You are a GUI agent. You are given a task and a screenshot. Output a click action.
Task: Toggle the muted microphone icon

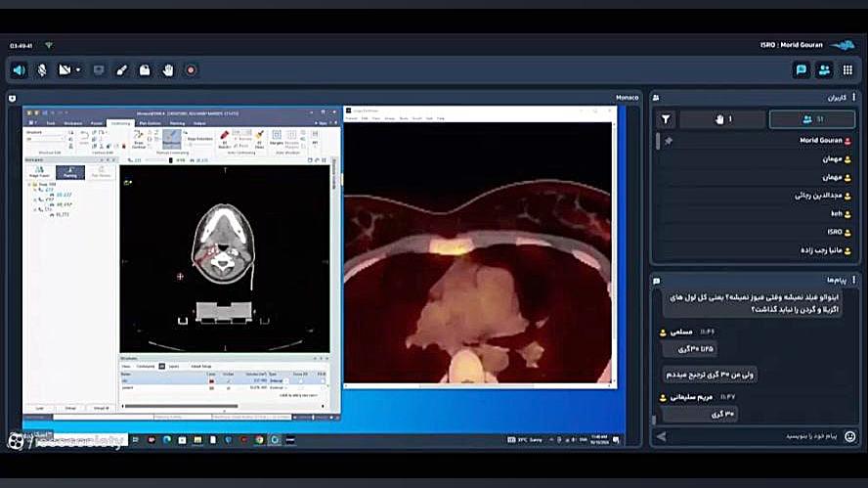[41, 70]
